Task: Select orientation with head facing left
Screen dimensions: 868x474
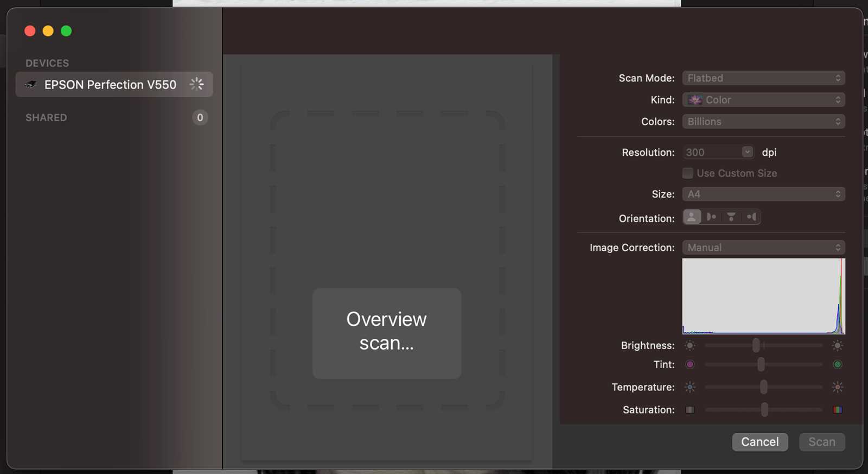Action: coord(712,217)
